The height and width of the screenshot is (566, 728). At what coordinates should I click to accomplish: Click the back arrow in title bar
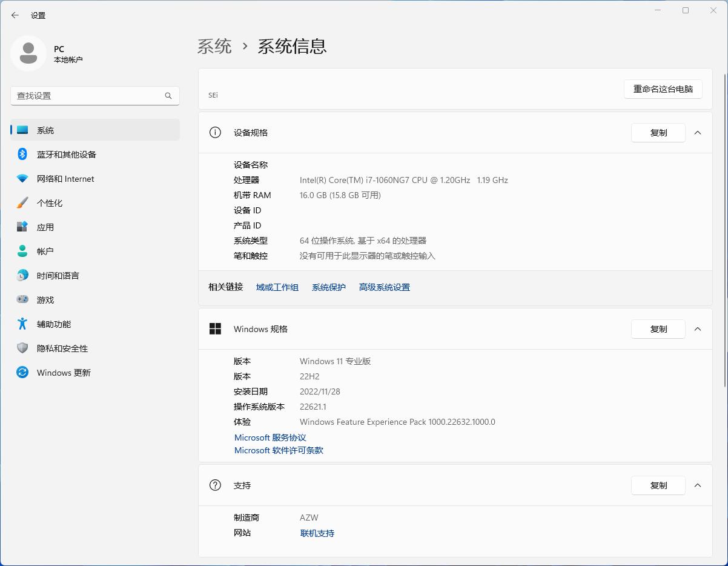click(15, 15)
